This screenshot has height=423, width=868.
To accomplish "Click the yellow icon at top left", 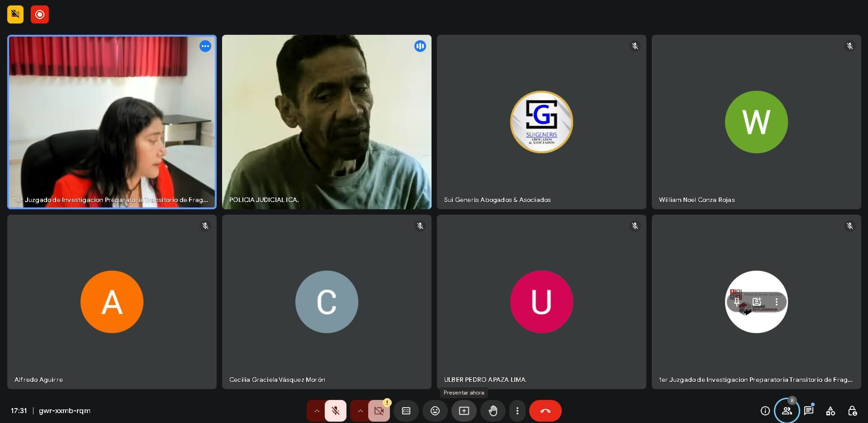I will (x=15, y=14).
